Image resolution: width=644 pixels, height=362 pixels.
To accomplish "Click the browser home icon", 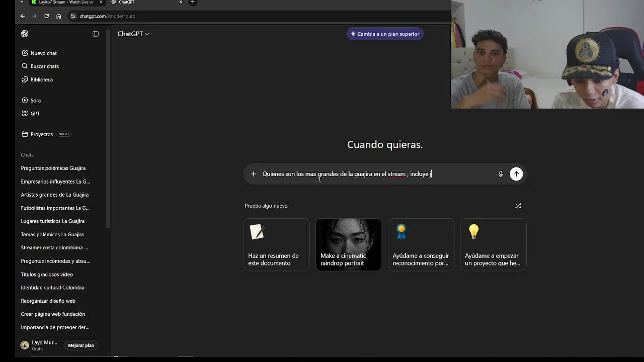I will 58,16.
